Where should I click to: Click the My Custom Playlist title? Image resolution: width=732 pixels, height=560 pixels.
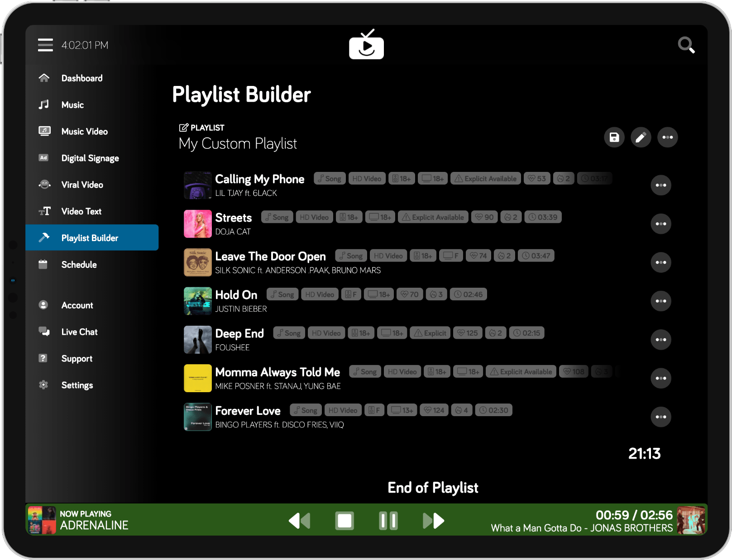(x=238, y=144)
